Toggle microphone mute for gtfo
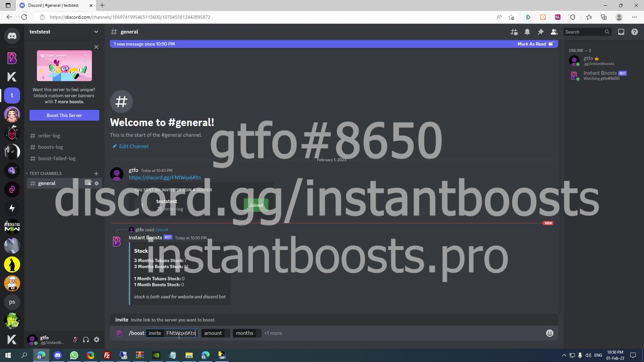 75,340
